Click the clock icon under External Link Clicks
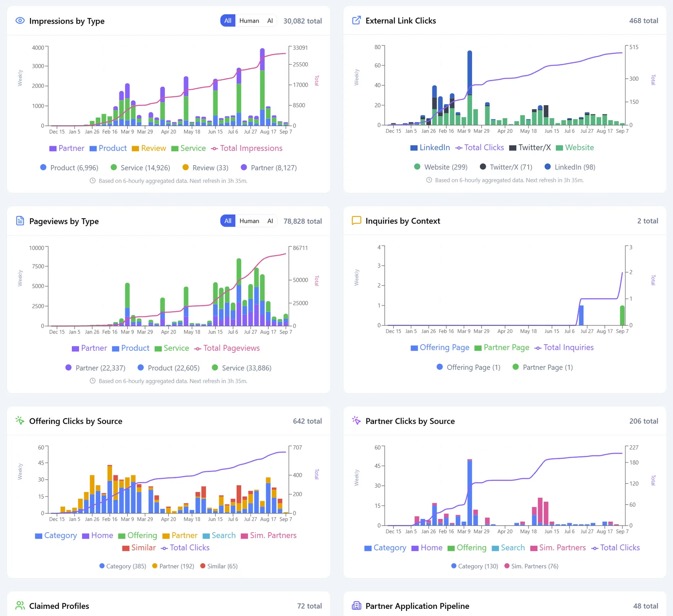The height and width of the screenshot is (616, 673). pyautogui.click(x=429, y=180)
